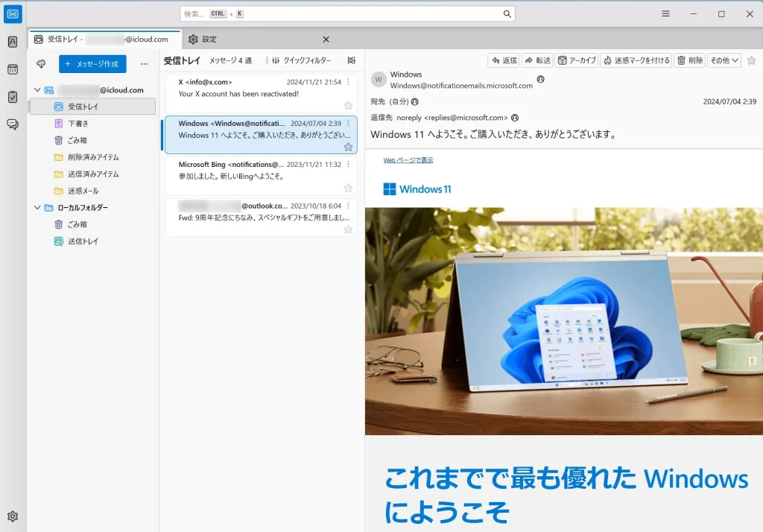Star the X account reactivated message
The image size is (763, 532).
(x=349, y=105)
